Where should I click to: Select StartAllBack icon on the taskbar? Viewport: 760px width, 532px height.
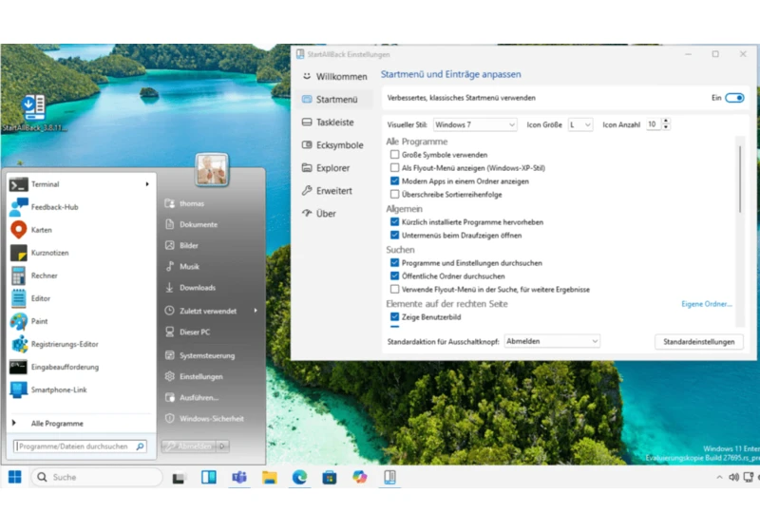click(x=390, y=477)
